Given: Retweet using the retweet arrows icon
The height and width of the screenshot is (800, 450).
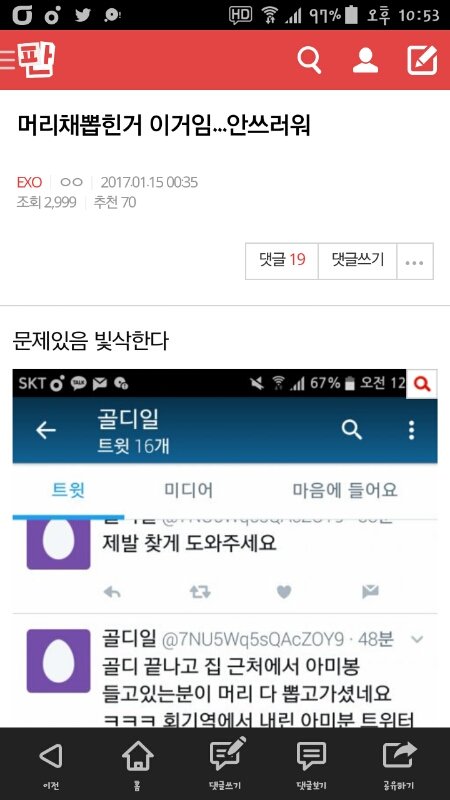Looking at the screenshot, I should pyautogui.click(x=199, y=591).
